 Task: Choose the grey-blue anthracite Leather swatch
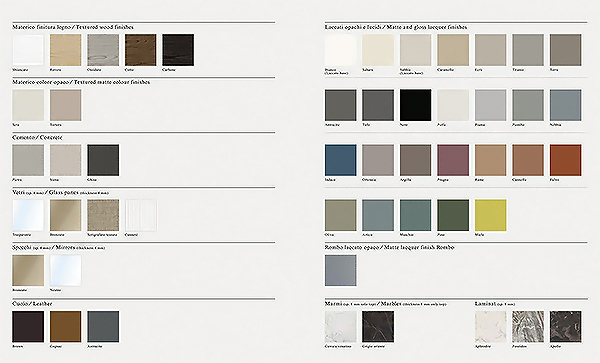coord(103,326)
